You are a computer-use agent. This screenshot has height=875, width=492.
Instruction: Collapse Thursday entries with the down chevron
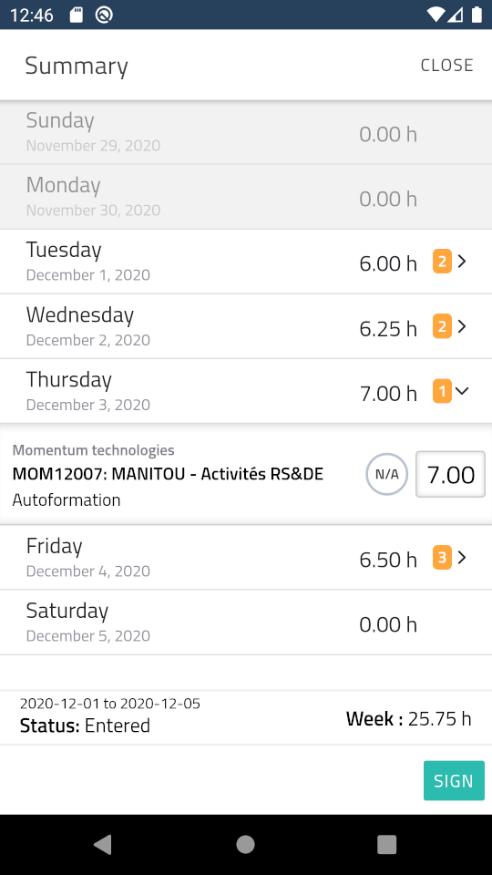click(x=462, y=391)
